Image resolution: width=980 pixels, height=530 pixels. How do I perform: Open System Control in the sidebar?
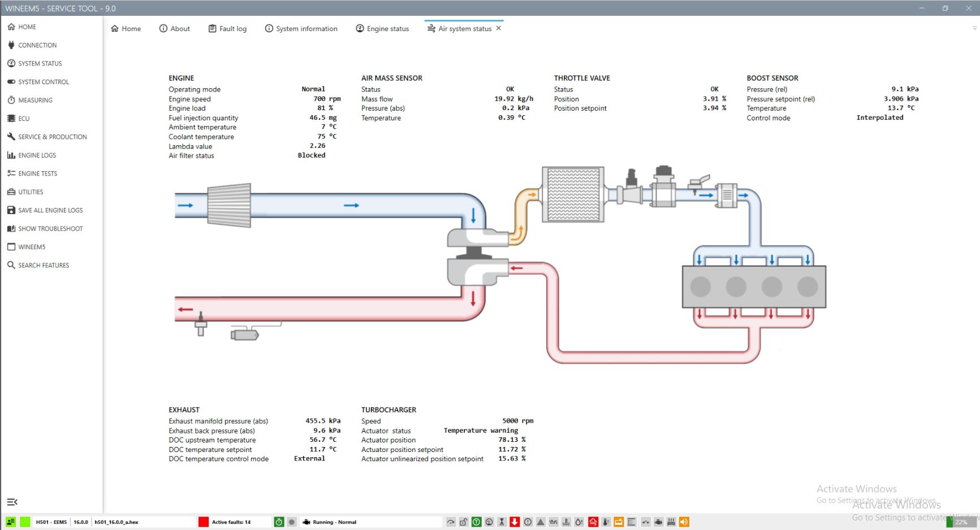(x=43, y=82)
